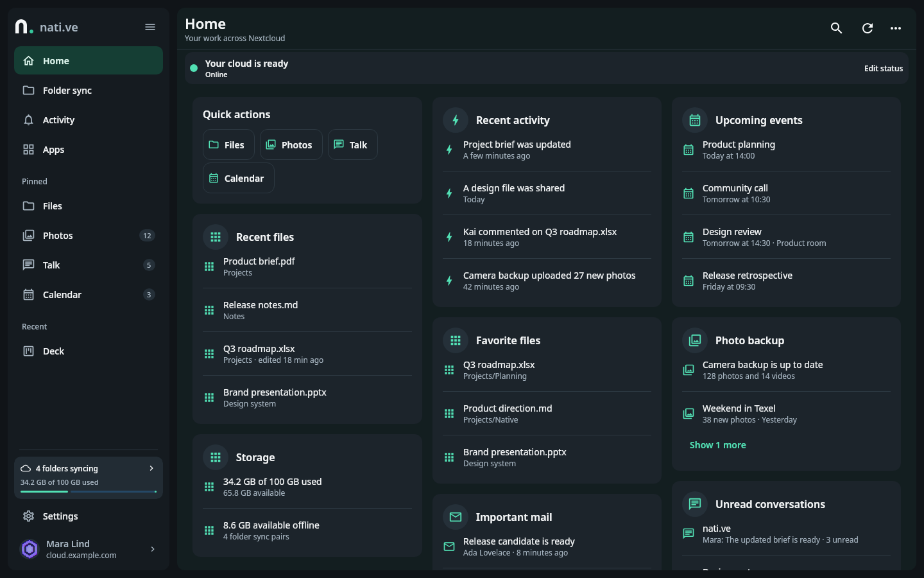Open Brand presentation.pptx in Recent files
The width and height of the screenshot is (924, 578).
coord(307,398)
